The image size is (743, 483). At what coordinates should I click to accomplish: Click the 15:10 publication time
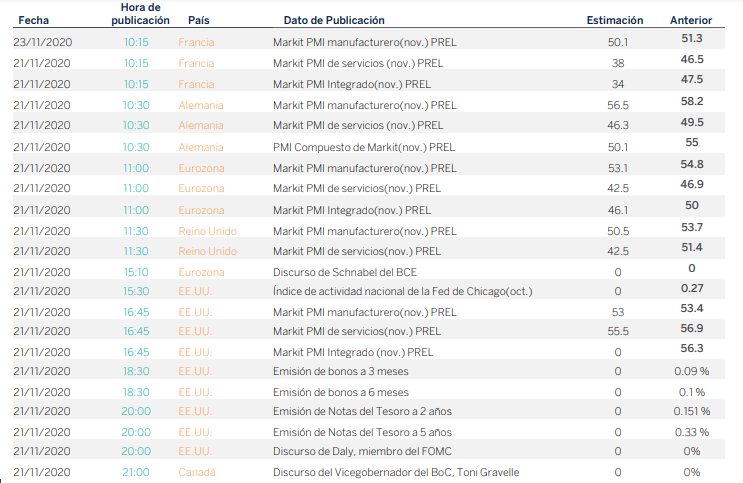137,271
